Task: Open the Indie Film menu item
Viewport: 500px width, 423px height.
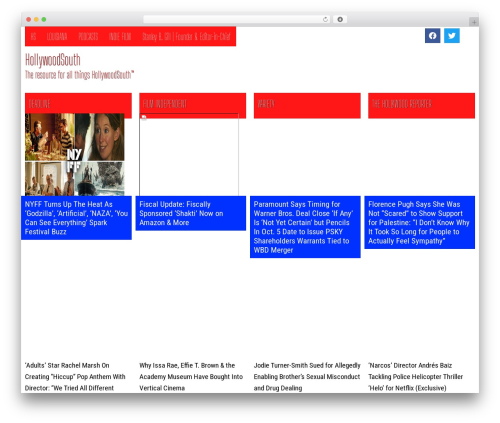Action: tap(120, 36)
